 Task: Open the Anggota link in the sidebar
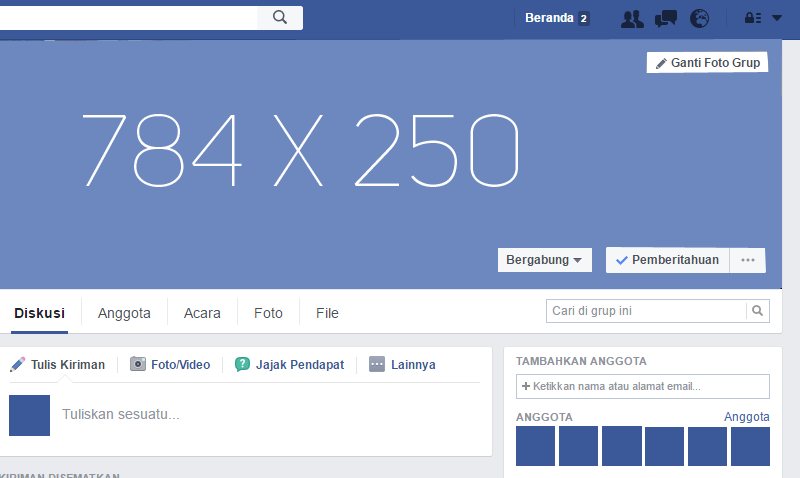(x=746, y=417)
